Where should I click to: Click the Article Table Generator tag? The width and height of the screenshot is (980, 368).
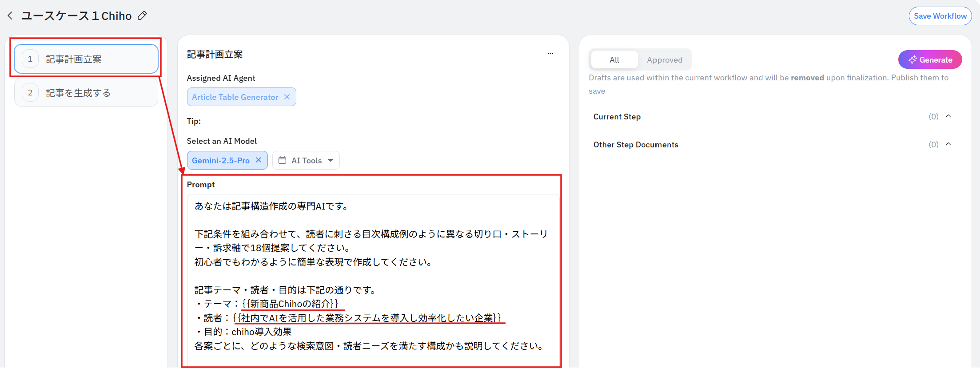tap(235, 97)
